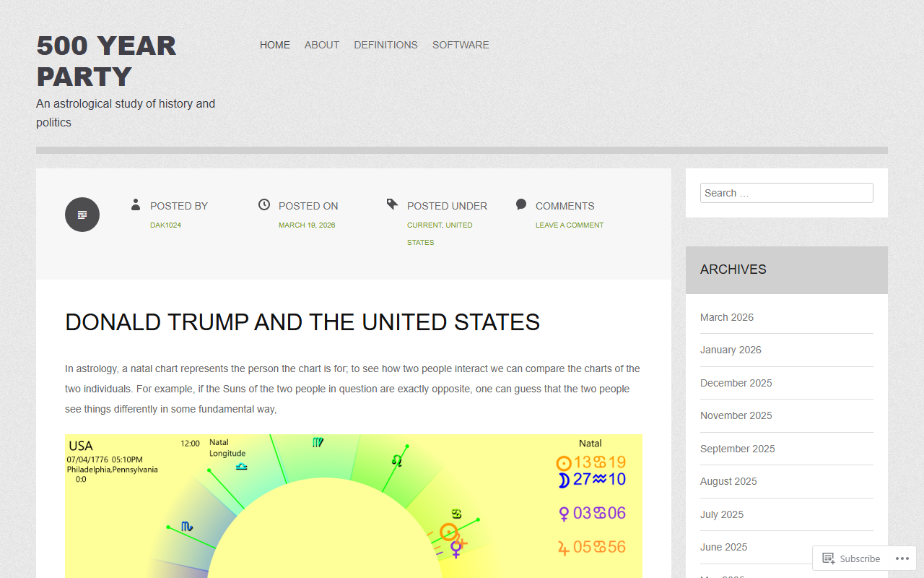The image size is (924, 578).
Task: Open the Current category link
Action: click(x=424, y=225)
